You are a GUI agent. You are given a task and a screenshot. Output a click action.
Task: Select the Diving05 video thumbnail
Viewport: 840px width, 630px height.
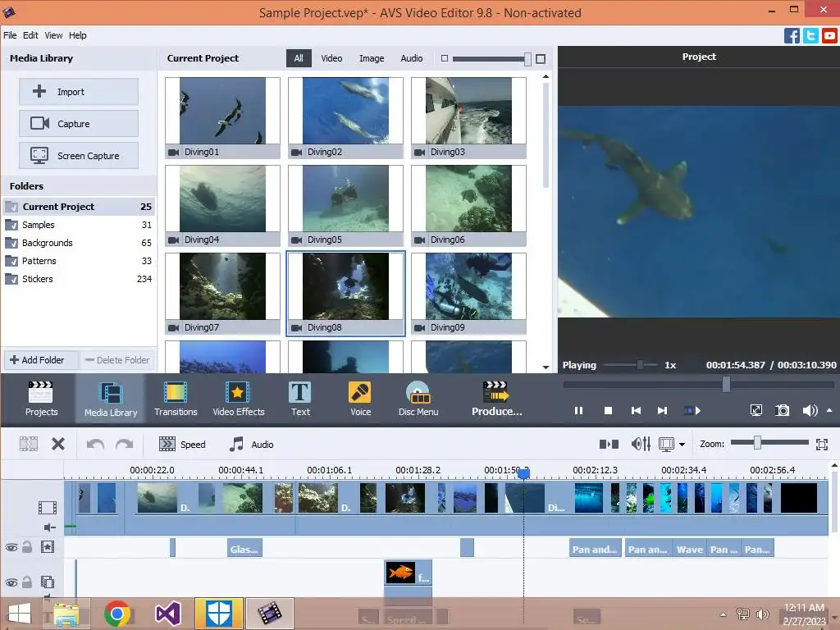345,206
